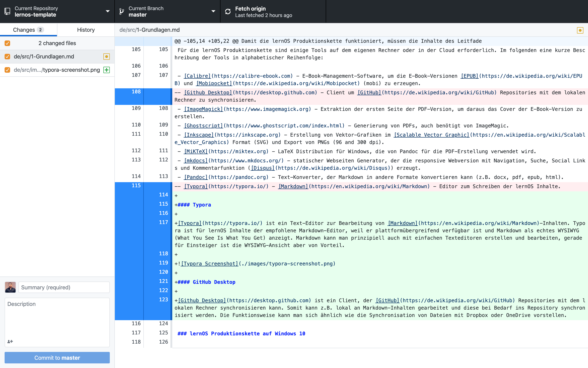Click the [Ghostscript] link text in the diff
The width and height of the screenshot is (588, 368).
203,126
